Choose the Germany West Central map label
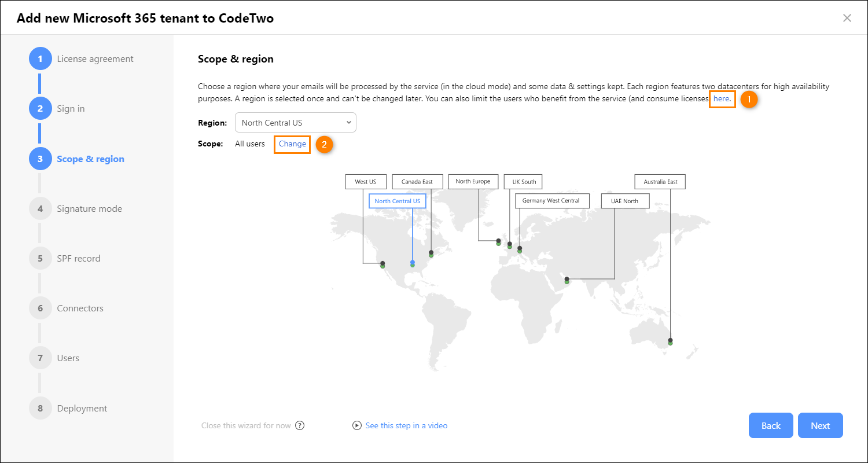Image resolution: width=868 pixels, height=463 pixels. pyautogui.click(x=551, y=201)
